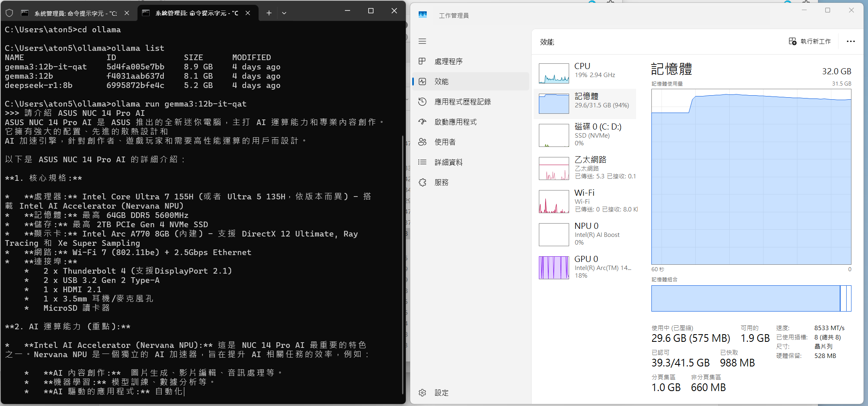This screenshot has height=406, width=868.
Task: Click the 'deepseek-r1:8b' model name
Action: [39, 85]
